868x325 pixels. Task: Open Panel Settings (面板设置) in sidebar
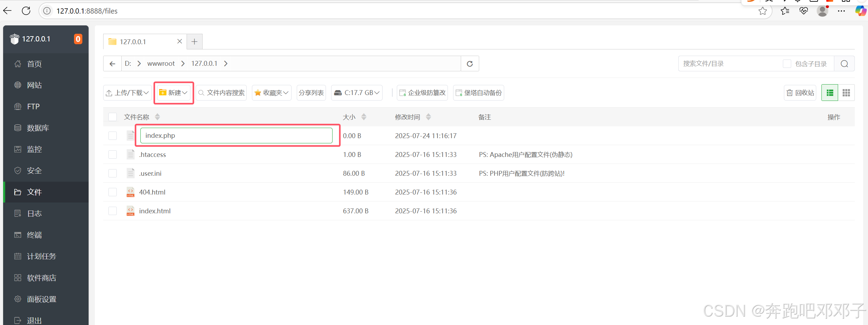point(46,299)
